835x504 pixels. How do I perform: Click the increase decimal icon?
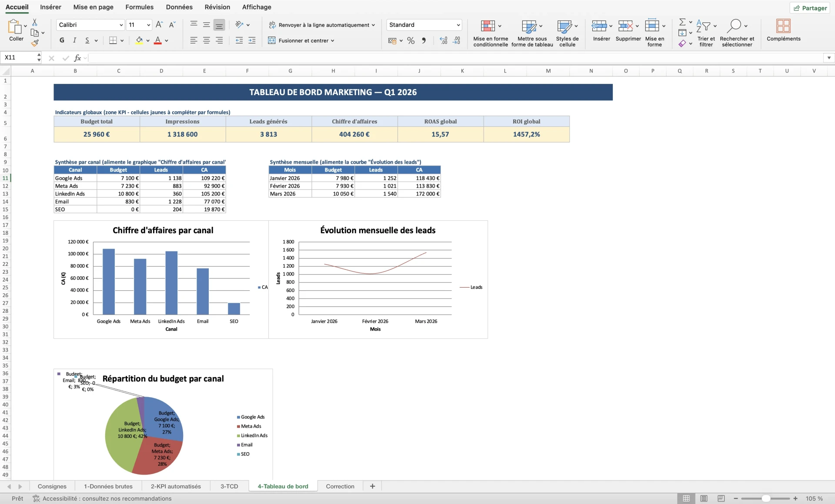point(444,40)
